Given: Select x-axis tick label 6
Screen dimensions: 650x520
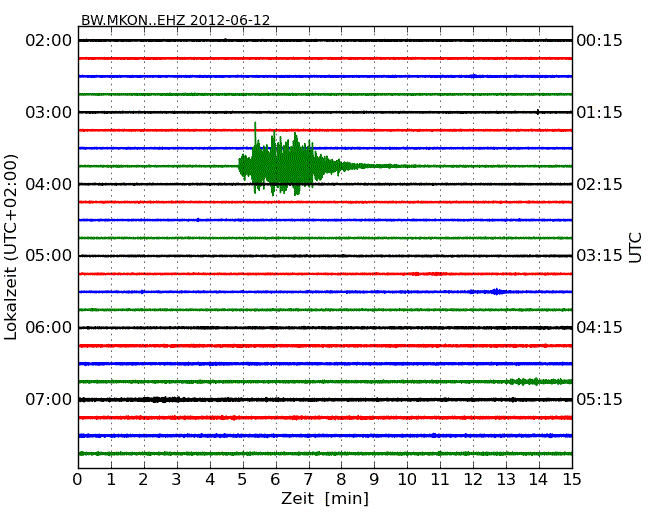Looking at the screenshot, I should (x=275, y=479).
